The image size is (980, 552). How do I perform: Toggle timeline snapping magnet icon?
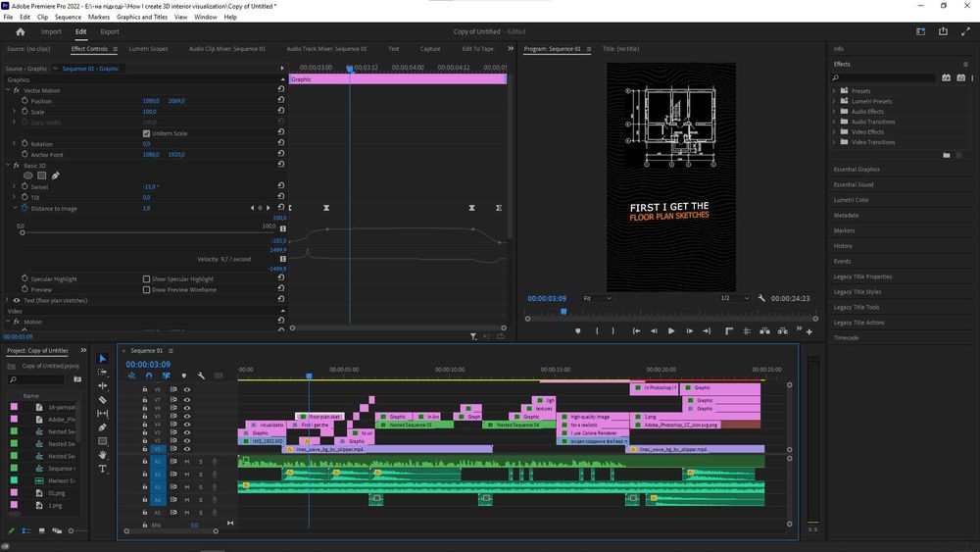pos(149,376)
